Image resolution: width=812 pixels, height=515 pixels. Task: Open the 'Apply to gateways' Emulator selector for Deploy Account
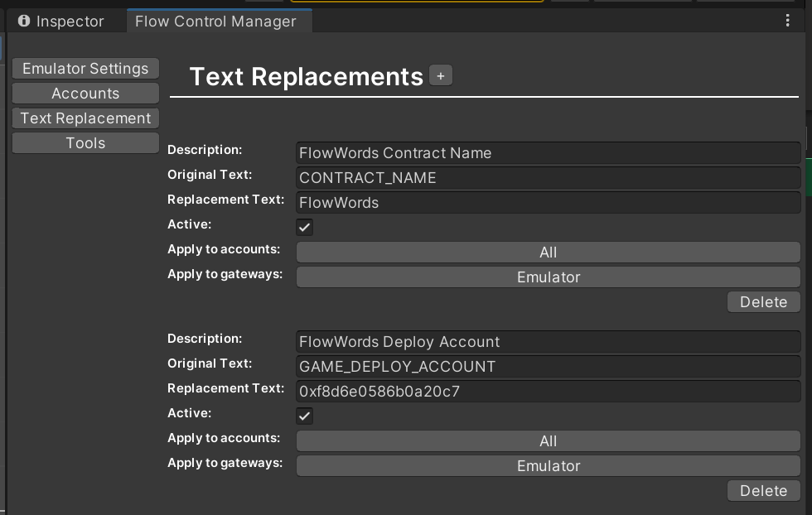(x=549, y=465)
